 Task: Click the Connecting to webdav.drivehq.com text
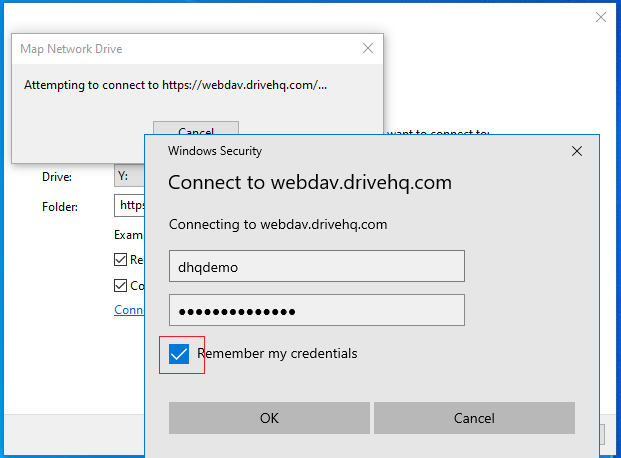click(x=278, y=225)
